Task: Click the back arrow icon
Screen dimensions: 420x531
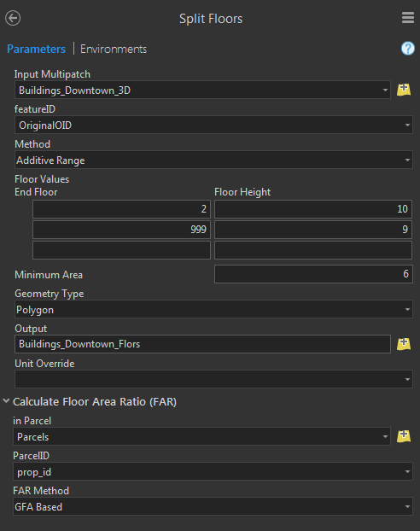Action: pos(13,18)
